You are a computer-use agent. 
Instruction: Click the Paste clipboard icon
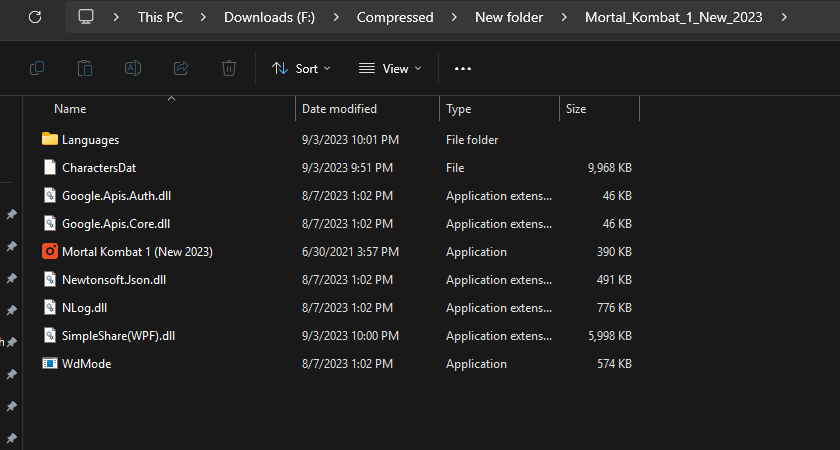(85, 68)
